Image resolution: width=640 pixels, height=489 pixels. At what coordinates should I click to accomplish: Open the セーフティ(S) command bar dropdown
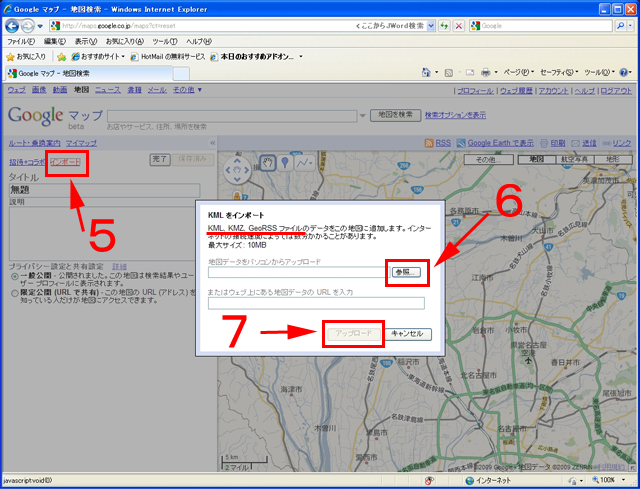559,72
